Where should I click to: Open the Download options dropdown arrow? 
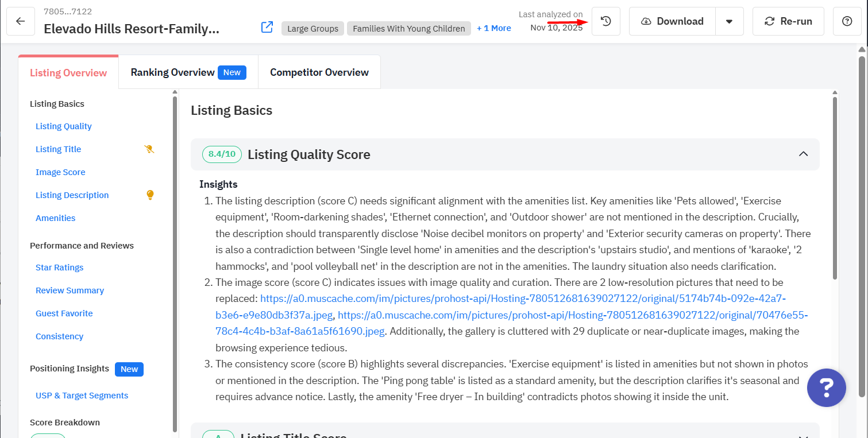click(729, 21)
